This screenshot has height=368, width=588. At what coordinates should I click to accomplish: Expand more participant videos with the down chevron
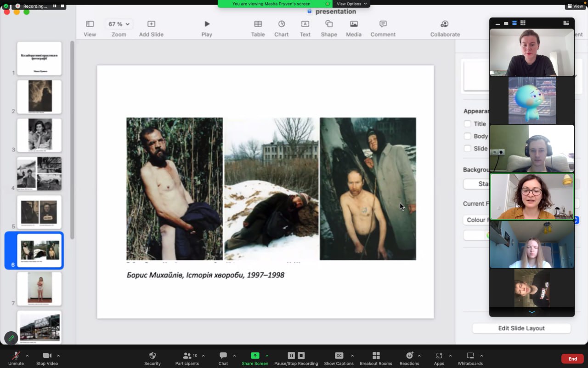point(532,312)
